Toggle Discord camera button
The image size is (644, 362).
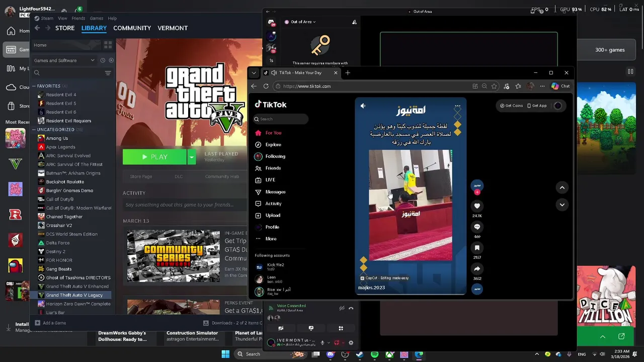281,328
